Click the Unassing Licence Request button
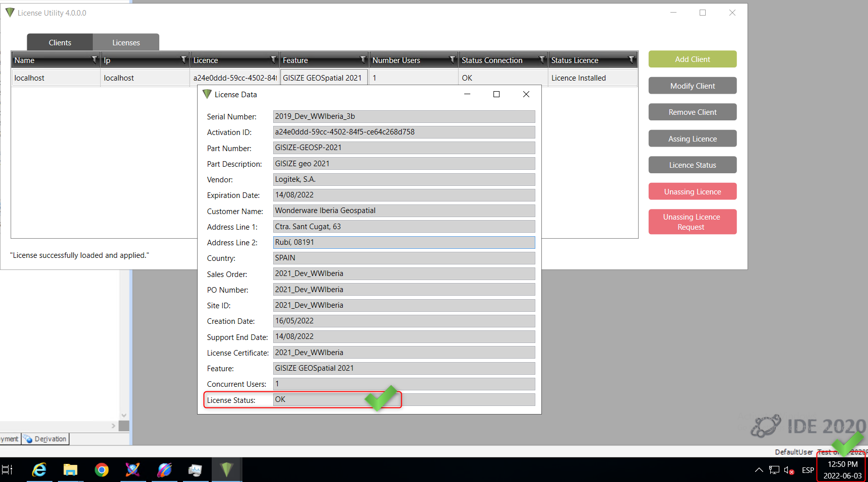This screenshot has width=868, height=482. point(693,222)
